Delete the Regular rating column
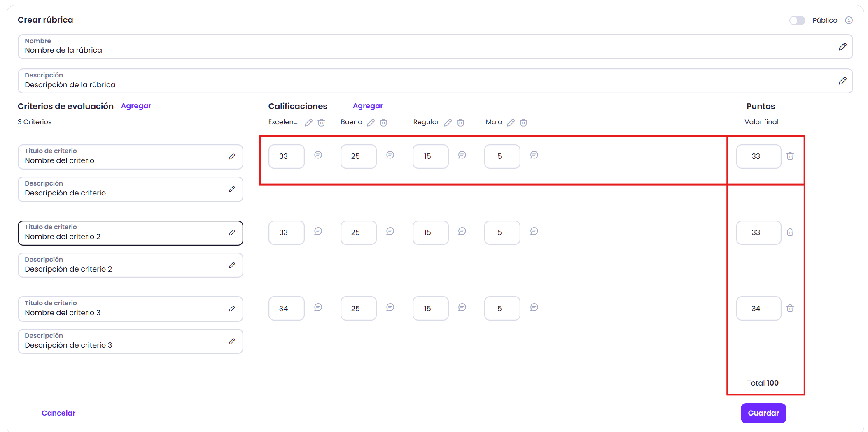Viewport: 868px width, 432px height. pyautogui.click(x=461, y=123)
